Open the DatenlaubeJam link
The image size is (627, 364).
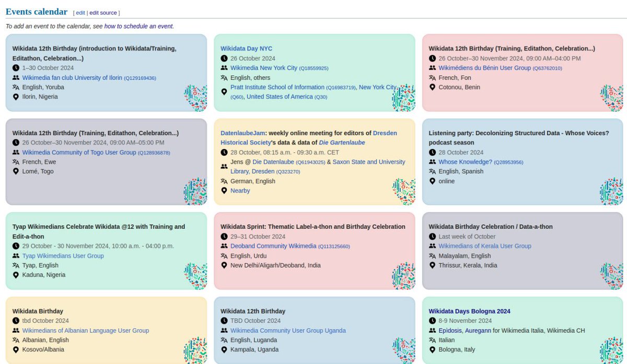(x=242, y=133)
